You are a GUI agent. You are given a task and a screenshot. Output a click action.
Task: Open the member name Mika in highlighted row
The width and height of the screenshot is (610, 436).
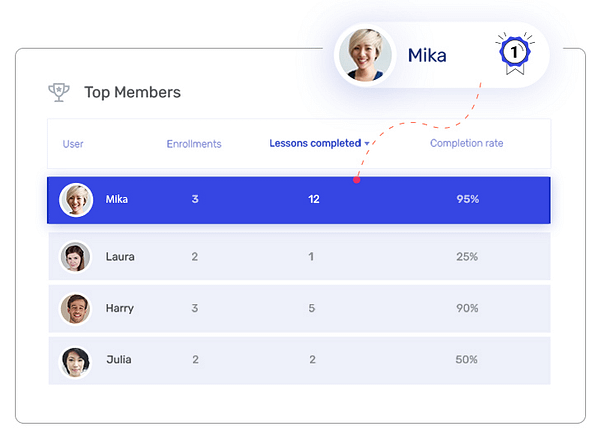(117, 200)
